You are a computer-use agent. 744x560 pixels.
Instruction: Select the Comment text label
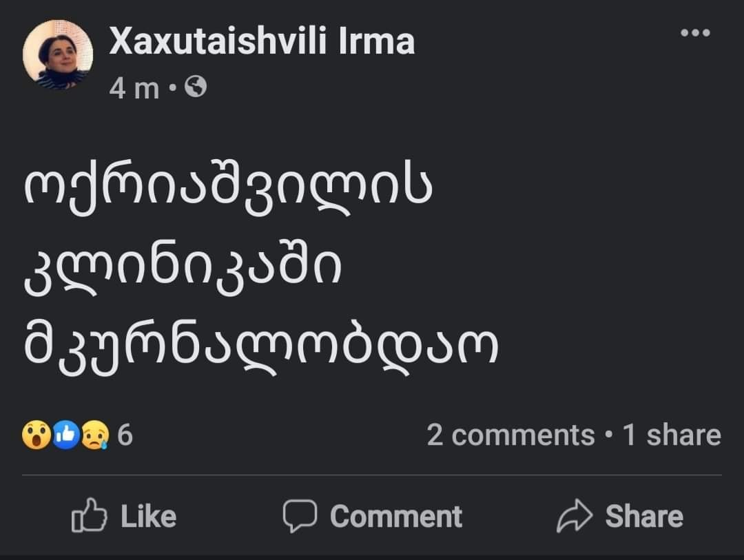click(395, 517)
